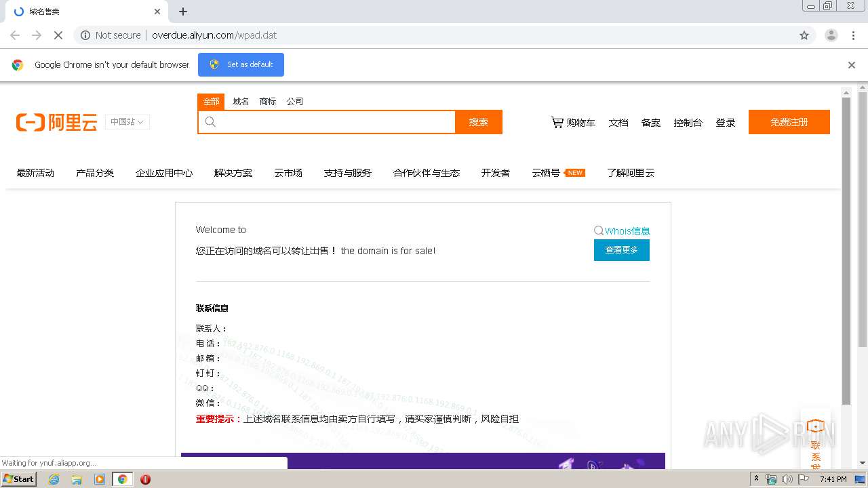Image resolution: width=868 pixels, height=488 pixels.
Task: Close the 域名售卖 tab
Action: tap(157, 12)
